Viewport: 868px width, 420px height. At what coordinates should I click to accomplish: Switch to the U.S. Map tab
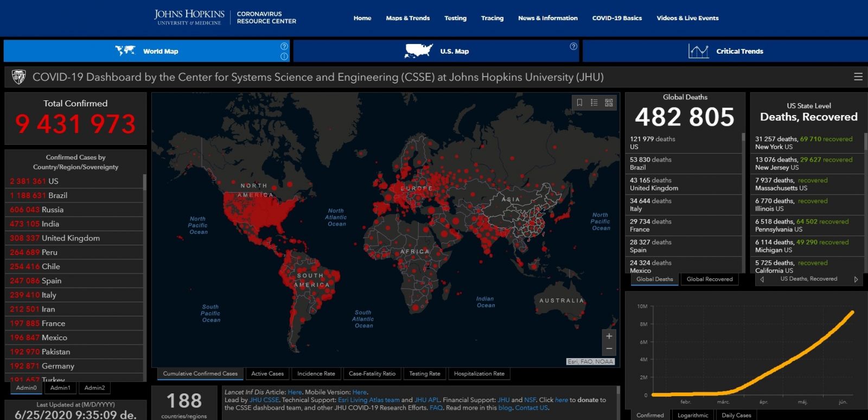pyautogui.click(x=436, y=51)
